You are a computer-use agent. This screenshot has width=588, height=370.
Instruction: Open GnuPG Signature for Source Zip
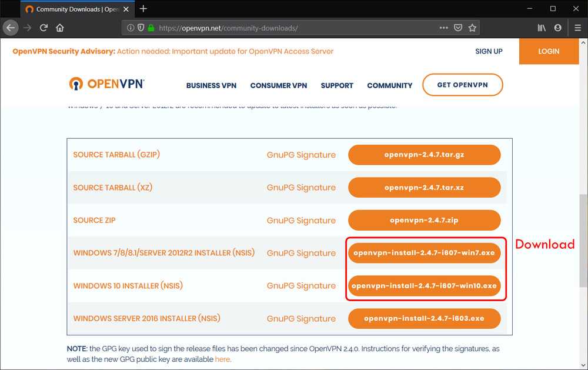[301, 221]
